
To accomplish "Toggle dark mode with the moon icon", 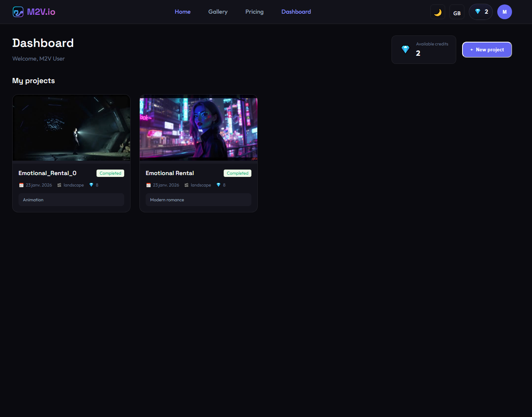I will click(437, 11).
